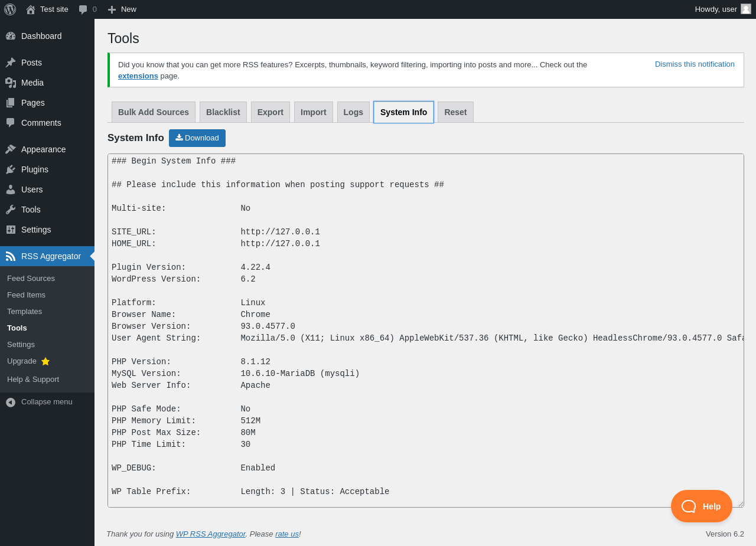Dismiss this notification link
This screenshot has width=756, height=546.
point(695,64)
